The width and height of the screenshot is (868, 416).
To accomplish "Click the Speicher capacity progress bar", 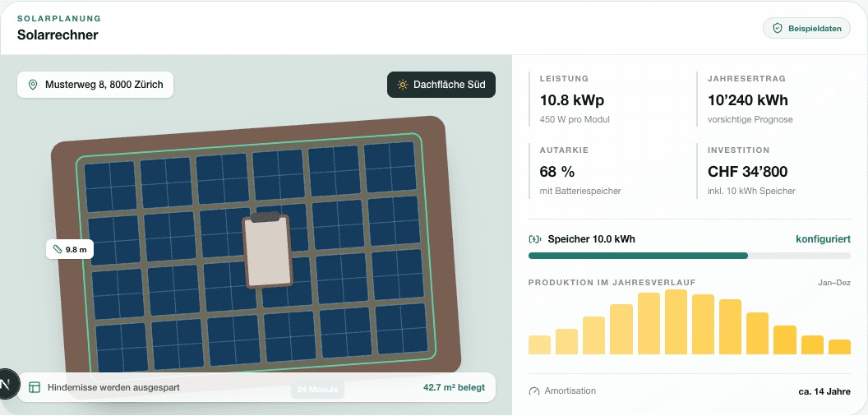I will (x=689, y=256).
